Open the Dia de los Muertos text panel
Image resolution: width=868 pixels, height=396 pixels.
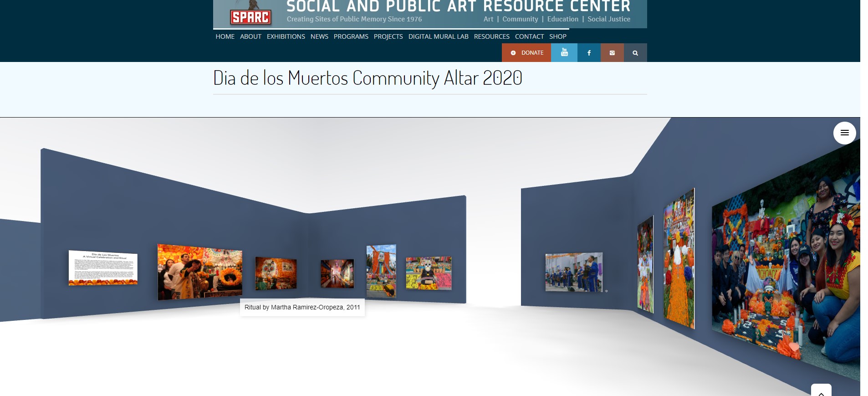tap(103, 267)
